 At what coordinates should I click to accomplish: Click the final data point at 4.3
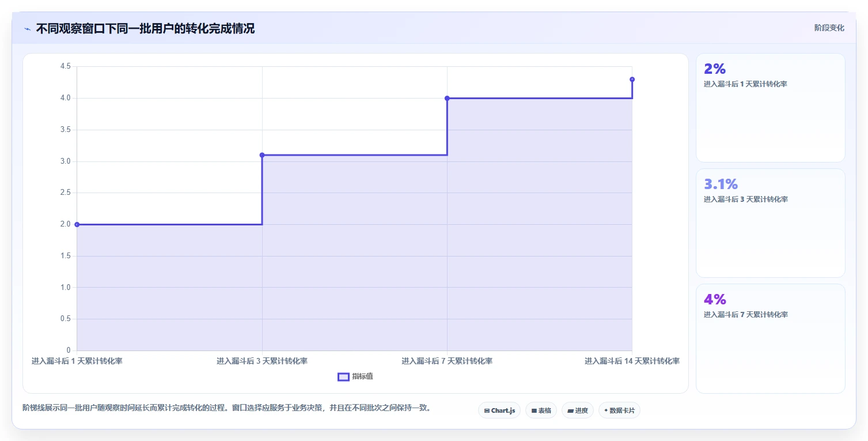(632, 80)
